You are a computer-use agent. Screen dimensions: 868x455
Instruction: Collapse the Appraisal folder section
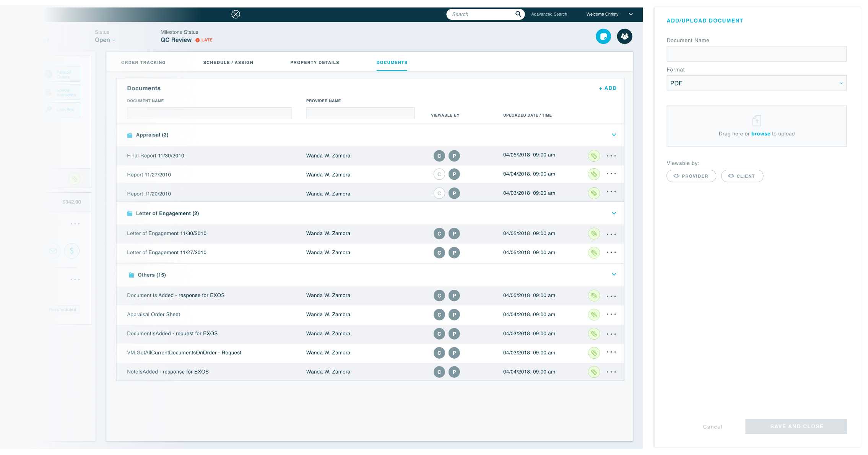[x=614, y=135]
